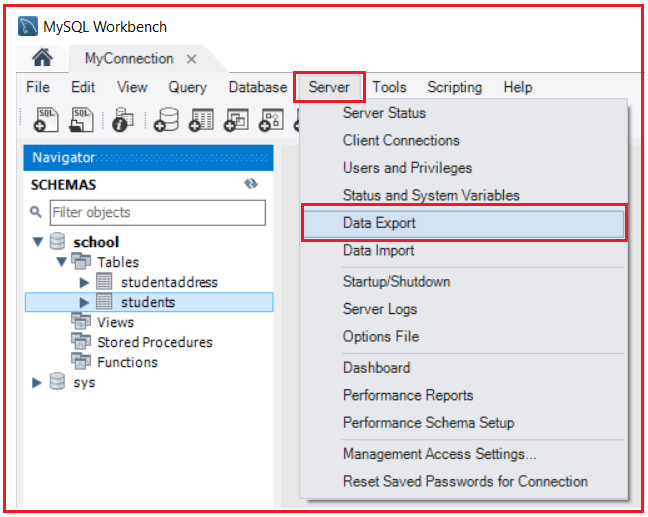Open the Query menu
Viewport: 648px width, 517px height.
click(187, 87)
